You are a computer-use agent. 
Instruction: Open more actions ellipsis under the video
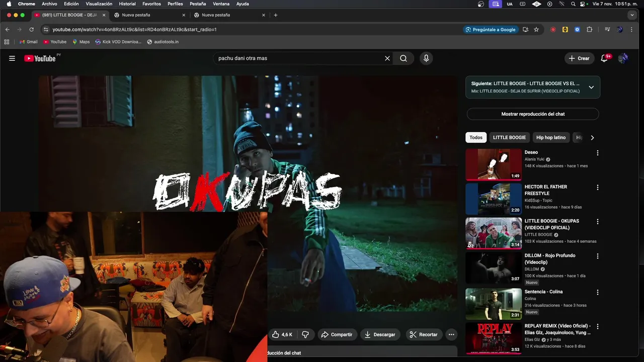pos(451,334)
